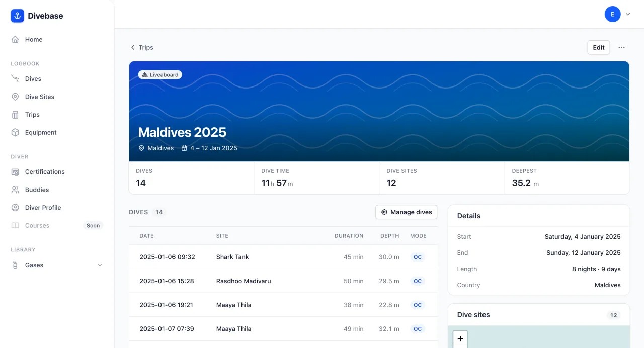Click the MODE column header
The width and height of the screenshot is (644, 348).
tap(418, 236)
